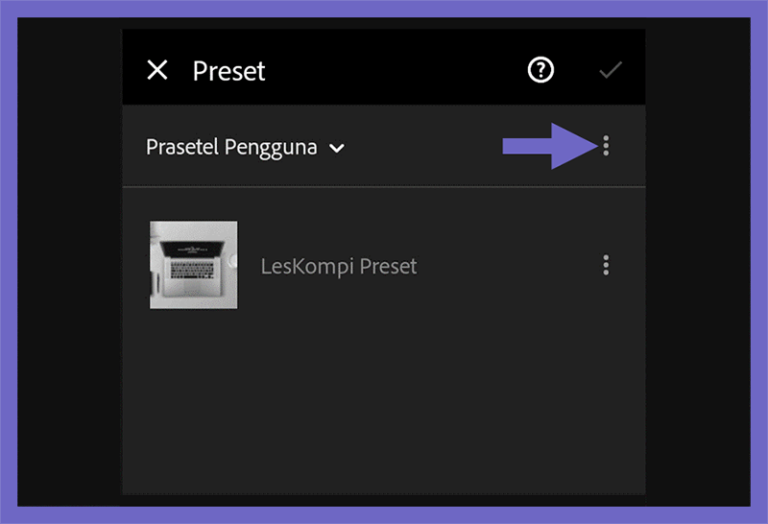768x524 pixels.
Task: Select the LesKompi Preset list row
Action: tap(384, 265)
